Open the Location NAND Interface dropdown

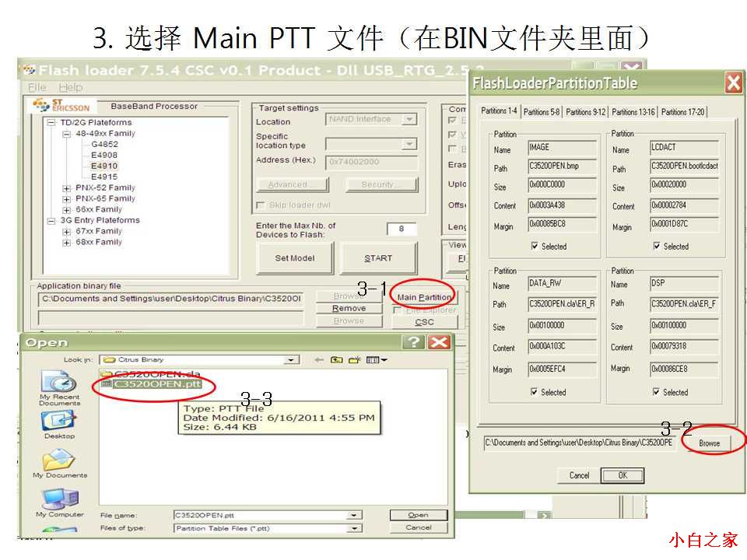(409, 119)
